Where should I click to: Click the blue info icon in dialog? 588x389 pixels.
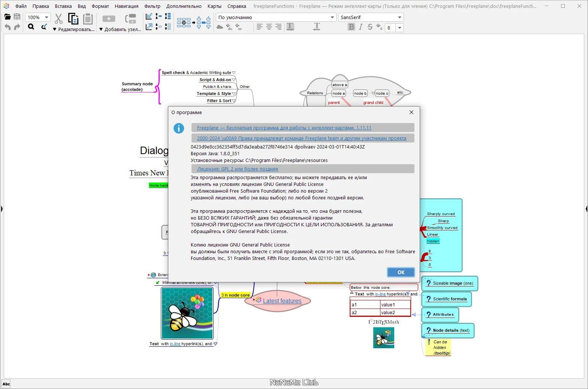(179, 128)
